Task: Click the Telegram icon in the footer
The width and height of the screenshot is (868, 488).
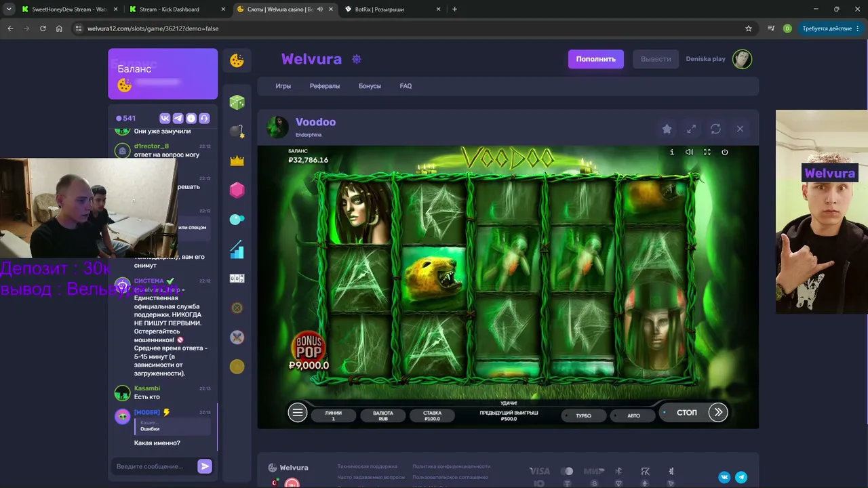Action: (741, 477)
